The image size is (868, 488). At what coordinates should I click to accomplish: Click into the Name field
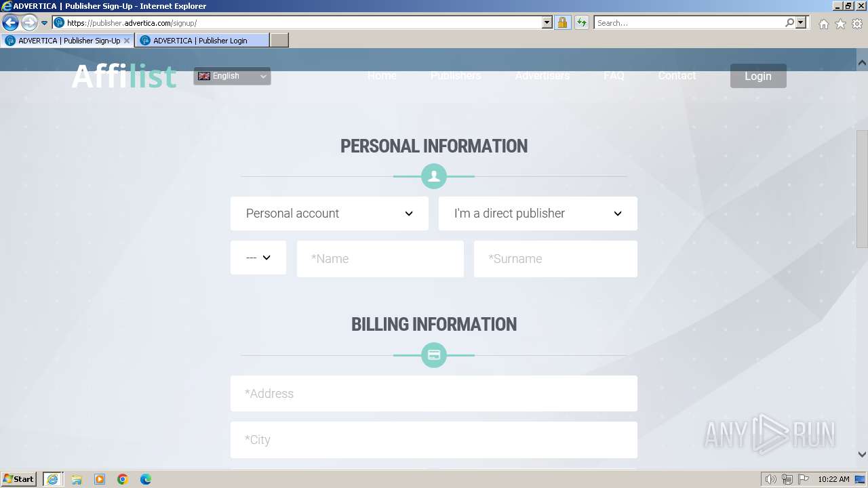point(380,259)
